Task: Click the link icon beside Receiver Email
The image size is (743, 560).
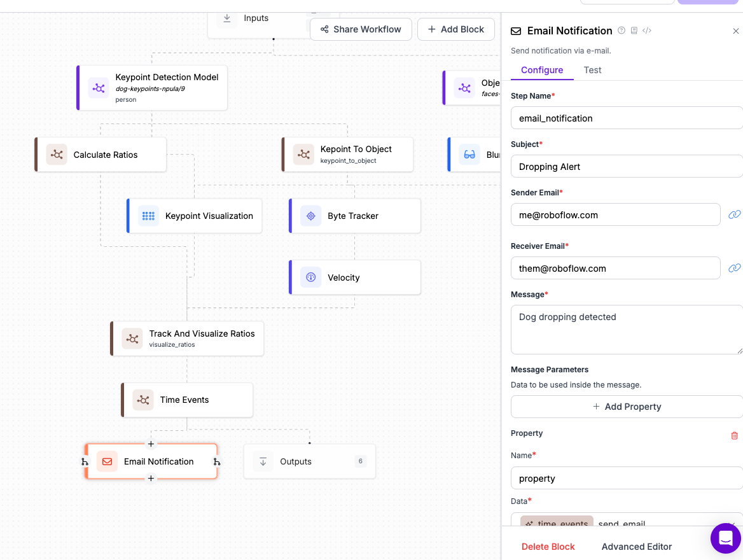Action: point(734,269)
